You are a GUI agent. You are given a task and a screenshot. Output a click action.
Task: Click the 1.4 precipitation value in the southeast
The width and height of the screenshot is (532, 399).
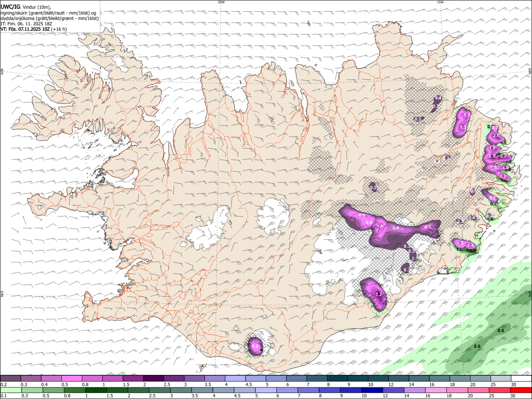(x=471, y=246)
